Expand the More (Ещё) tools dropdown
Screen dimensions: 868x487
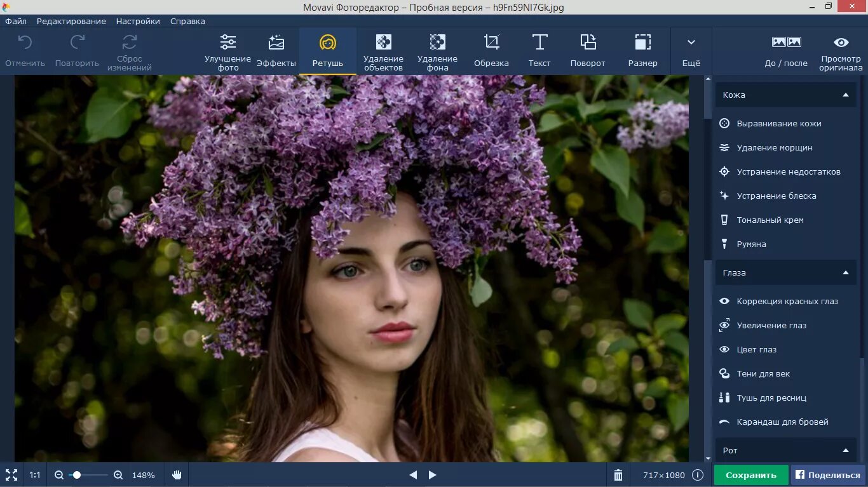(691, 51)
